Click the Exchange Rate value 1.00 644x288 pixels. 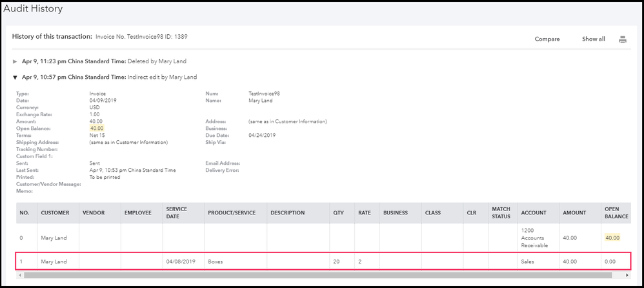coord(94,114)
